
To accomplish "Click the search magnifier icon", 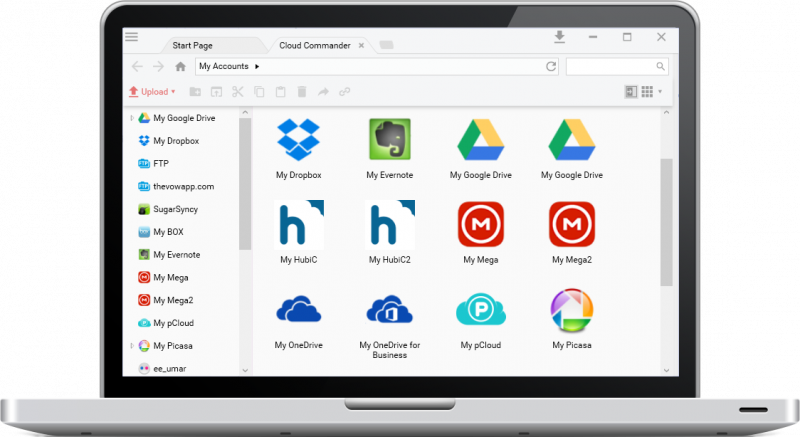I will (x=660, y=66).
